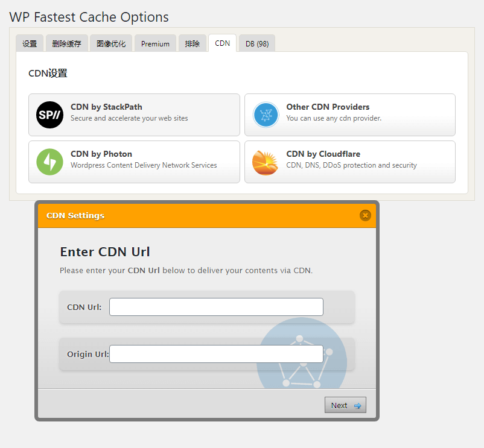Switch to the 删除缓存 tab
The width and height of the screenshot is (484, 448).
coord(66,43)
